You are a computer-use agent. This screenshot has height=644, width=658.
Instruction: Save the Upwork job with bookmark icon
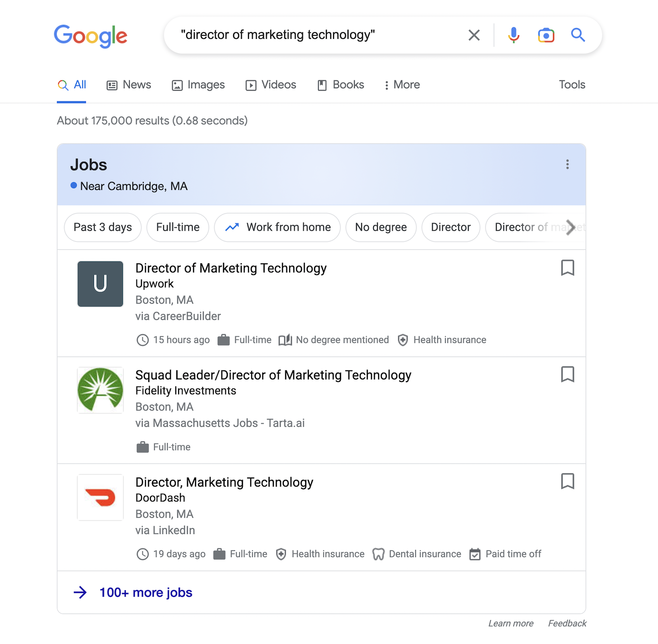[x=567, y=268]
